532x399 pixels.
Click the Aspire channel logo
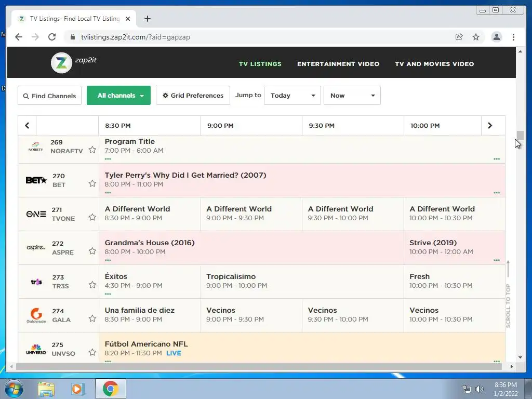pyautogui.click(x=36, y=248)
